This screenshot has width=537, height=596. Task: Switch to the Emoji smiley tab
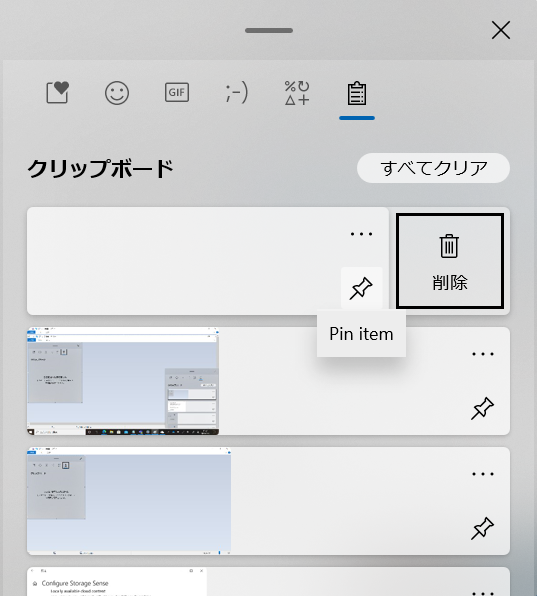tap(117, 93)
